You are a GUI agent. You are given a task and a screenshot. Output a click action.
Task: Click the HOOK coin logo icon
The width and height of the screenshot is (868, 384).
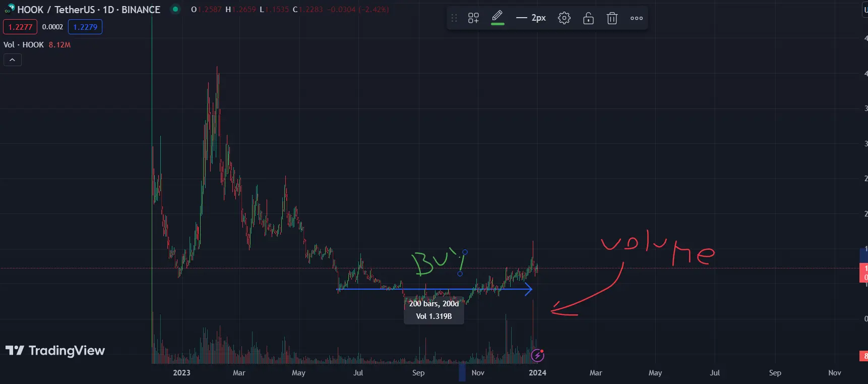coord(9,9)
